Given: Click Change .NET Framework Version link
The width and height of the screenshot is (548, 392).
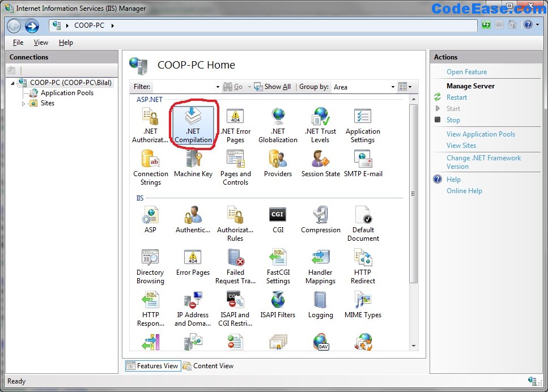Looking at the screenshot, I should [x=483, y=162].
